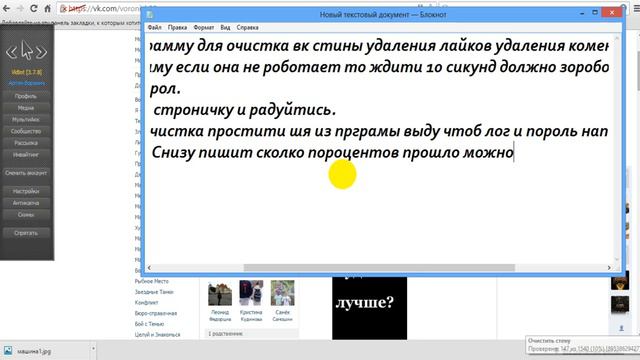This screenshot has width=640, height=360.
Task: Expand the машина1.jpg download options arrow
Action: (x=93, y=349)
